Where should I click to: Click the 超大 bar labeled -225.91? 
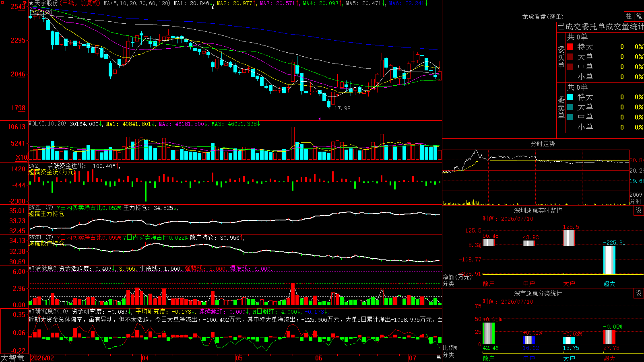pos(609,260)
